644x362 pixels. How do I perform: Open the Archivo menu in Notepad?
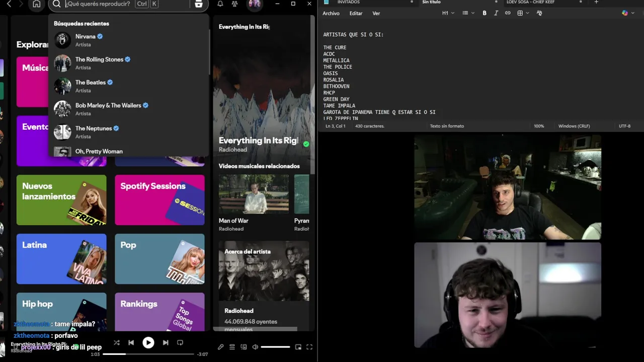(331, 14)
